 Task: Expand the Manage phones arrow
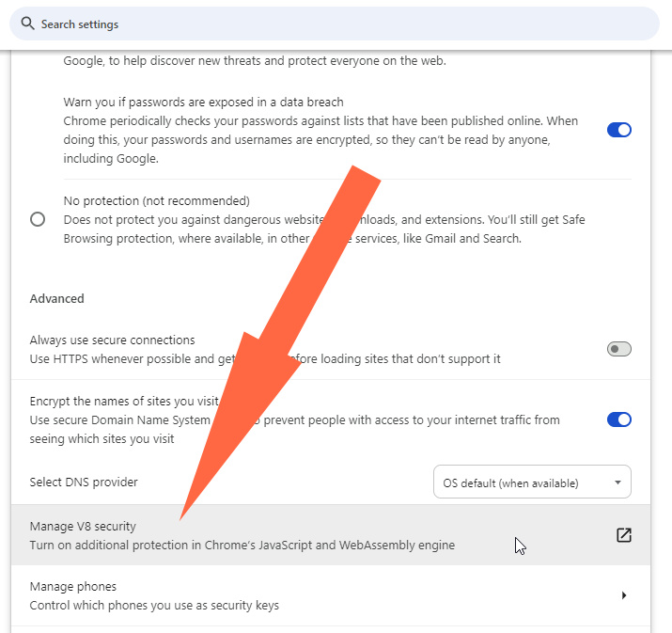pos(624,595)
